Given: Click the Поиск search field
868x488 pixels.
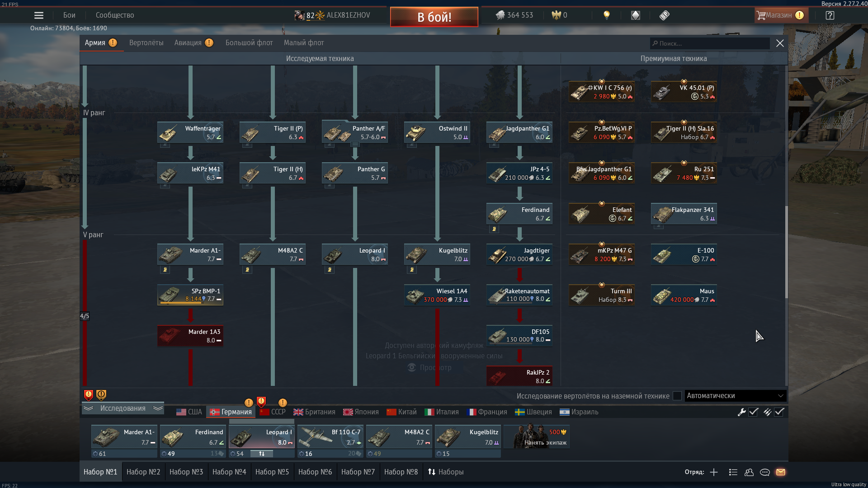Looking at the screenshot, I should [710, 43].
